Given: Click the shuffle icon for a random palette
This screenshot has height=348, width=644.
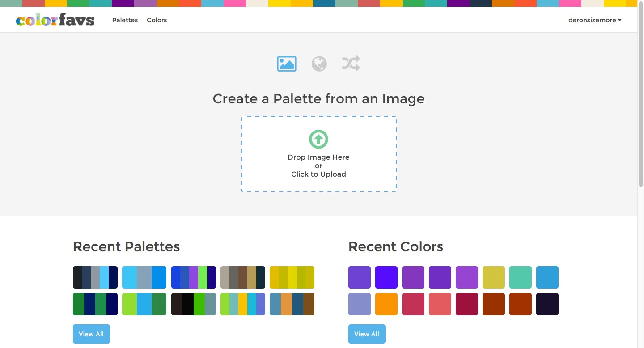Looking at the screenshot, I should click(x=351, y=64).
